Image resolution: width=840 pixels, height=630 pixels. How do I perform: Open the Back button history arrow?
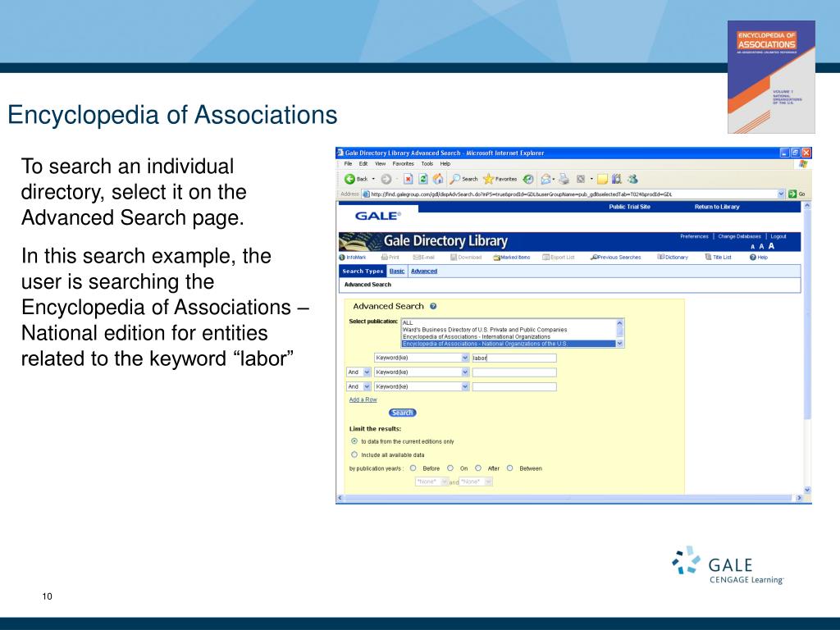[373, 179]
